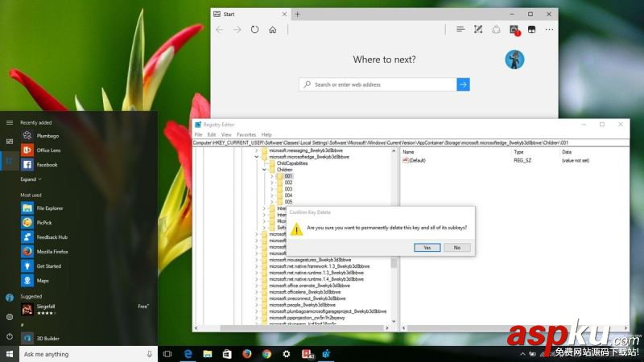Click the blue go arrow in search box
The image size is (644, 362).
pos(463,84)
